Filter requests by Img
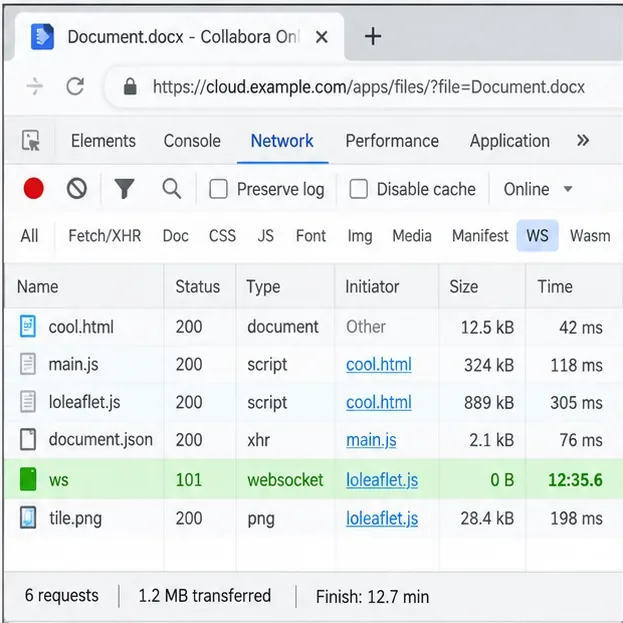623x623 pixels. tap(360, 236)
